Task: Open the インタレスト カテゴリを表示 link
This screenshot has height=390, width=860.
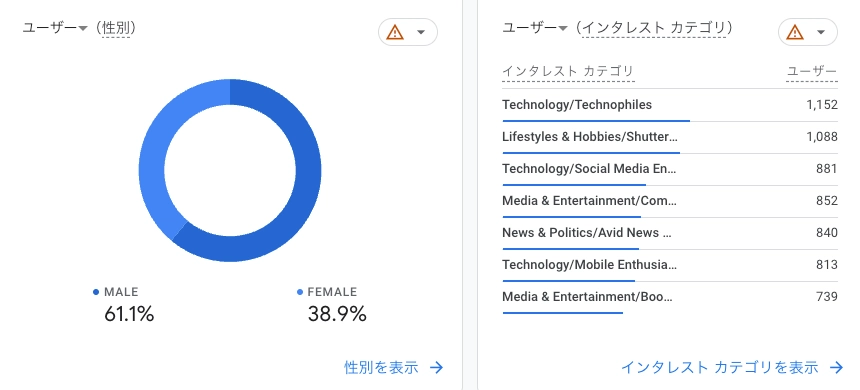Action: (720, 368)
